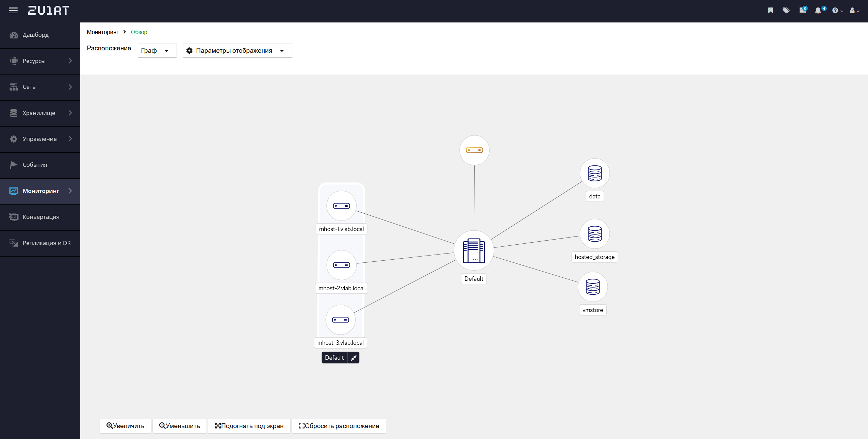Click the Дашборд gauge icon
The image size is (868, 439).
click(x=14, y=35)
